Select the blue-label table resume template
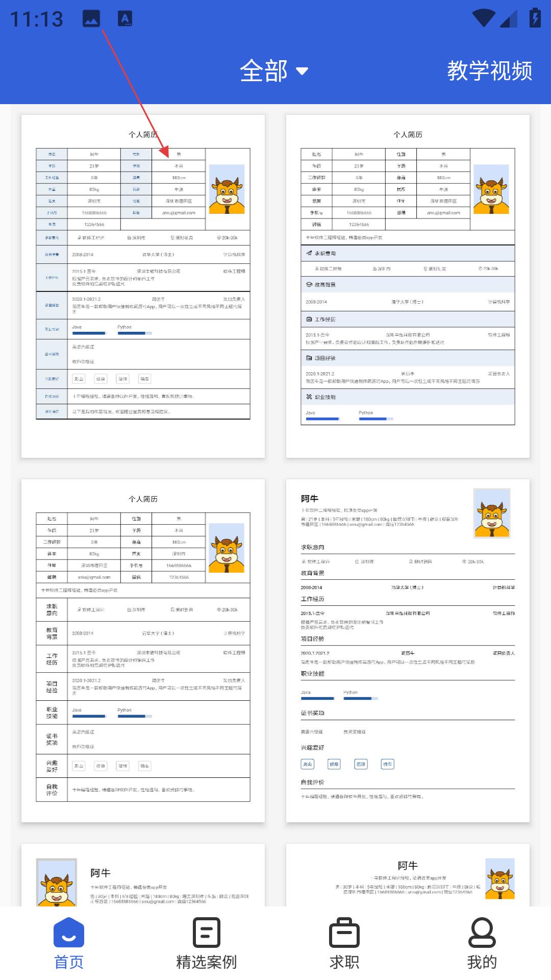 [x=143, y=286]
